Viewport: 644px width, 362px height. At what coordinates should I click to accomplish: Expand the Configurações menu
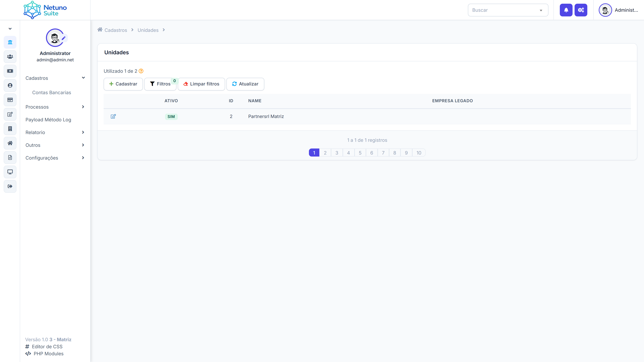click(x=55, y=158)
